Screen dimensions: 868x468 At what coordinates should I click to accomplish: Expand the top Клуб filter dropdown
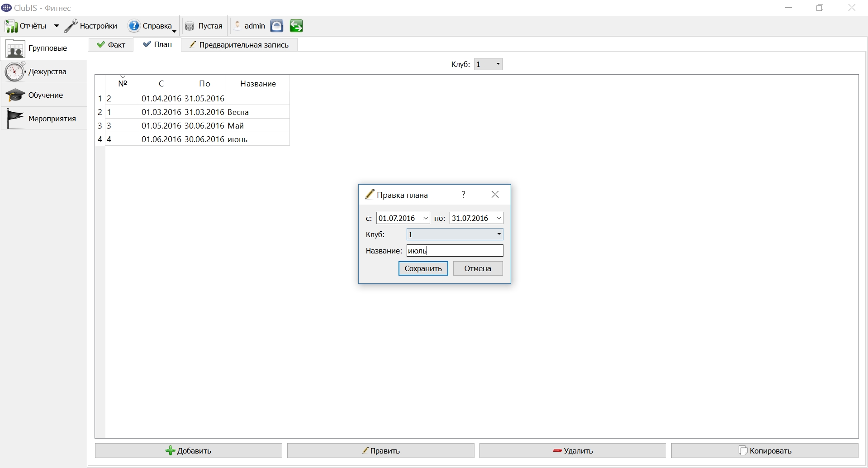point(488,64)
